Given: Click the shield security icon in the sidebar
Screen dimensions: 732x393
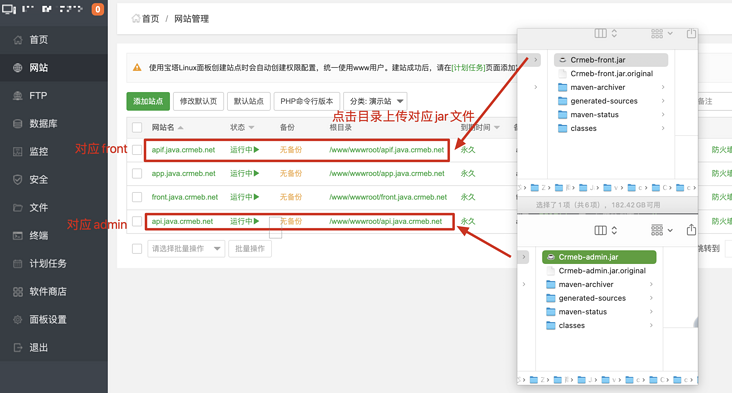Looking at the screenshot, I should pyautogui.click(x=18, y=180).
